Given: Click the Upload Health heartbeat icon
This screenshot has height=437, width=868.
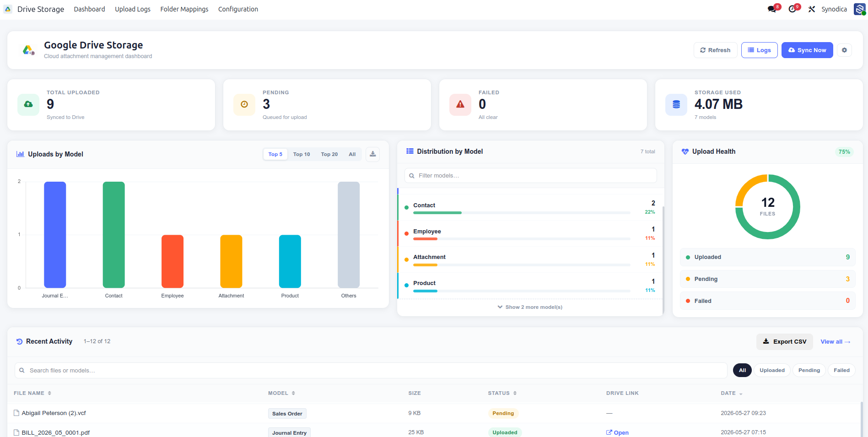Looking at the screenshot, I should (x=685, y=151).
